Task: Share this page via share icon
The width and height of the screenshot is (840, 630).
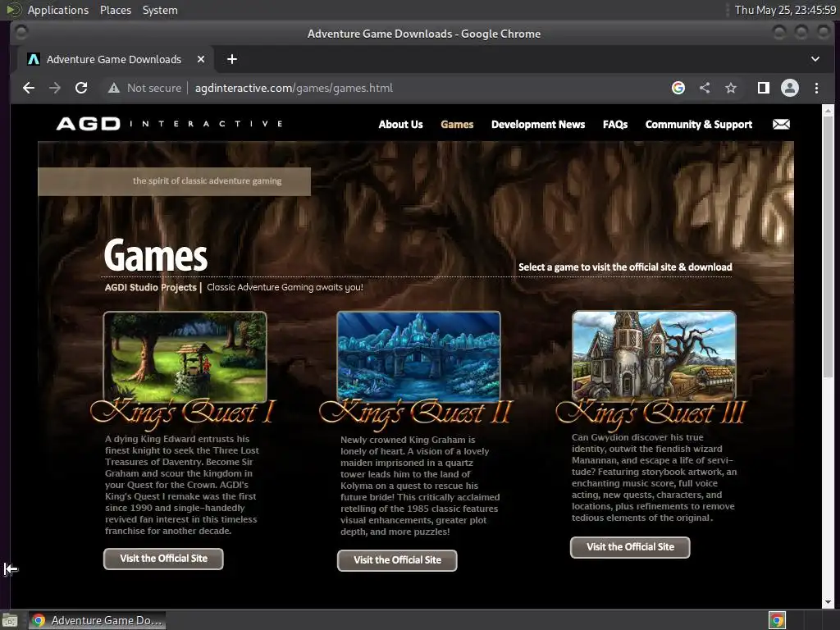Action: point(705,88)
